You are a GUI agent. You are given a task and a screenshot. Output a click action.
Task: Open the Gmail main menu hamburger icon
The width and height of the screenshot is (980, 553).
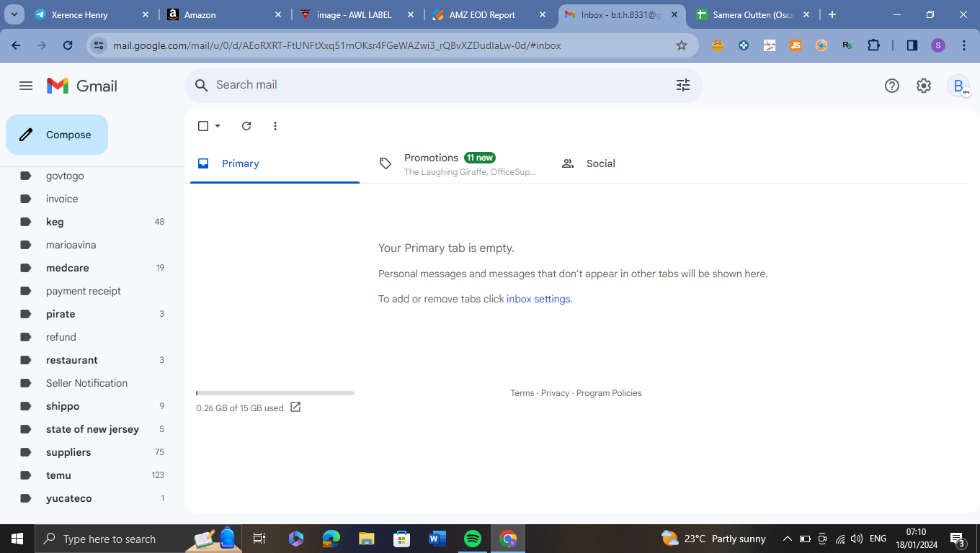pos(26,86)
